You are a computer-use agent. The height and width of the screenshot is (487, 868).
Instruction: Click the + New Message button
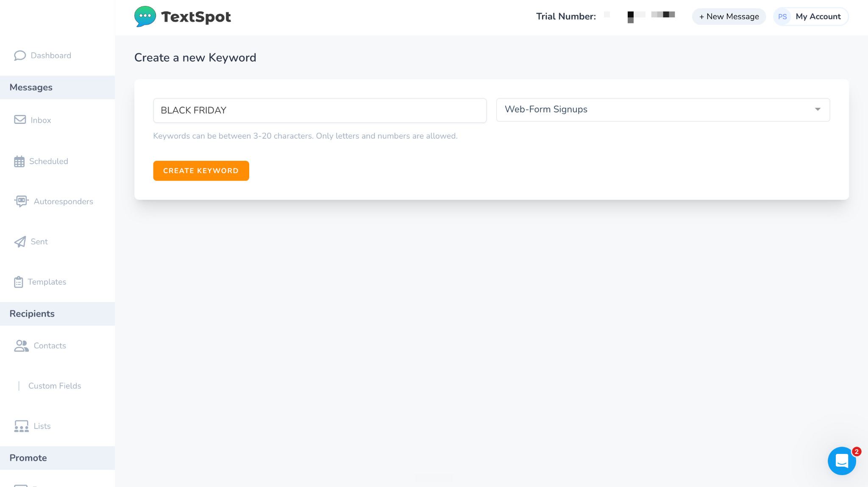[729, 17]
